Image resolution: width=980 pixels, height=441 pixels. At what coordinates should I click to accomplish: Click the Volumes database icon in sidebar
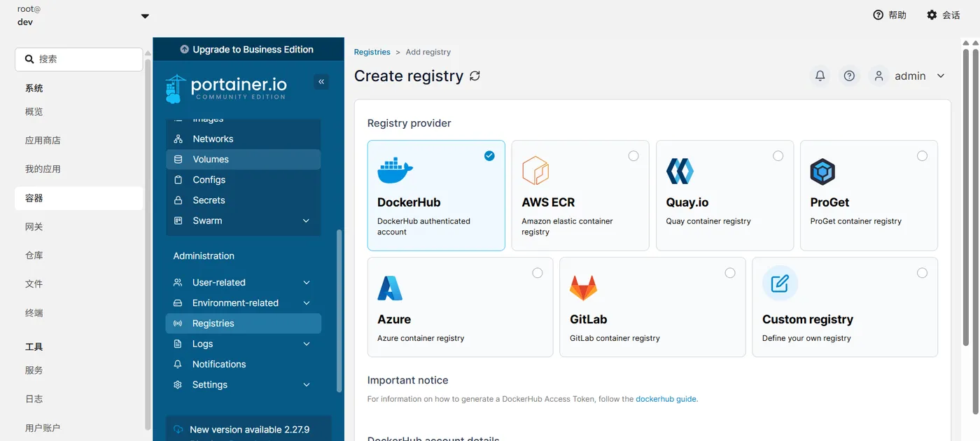[x=178, y=159]
